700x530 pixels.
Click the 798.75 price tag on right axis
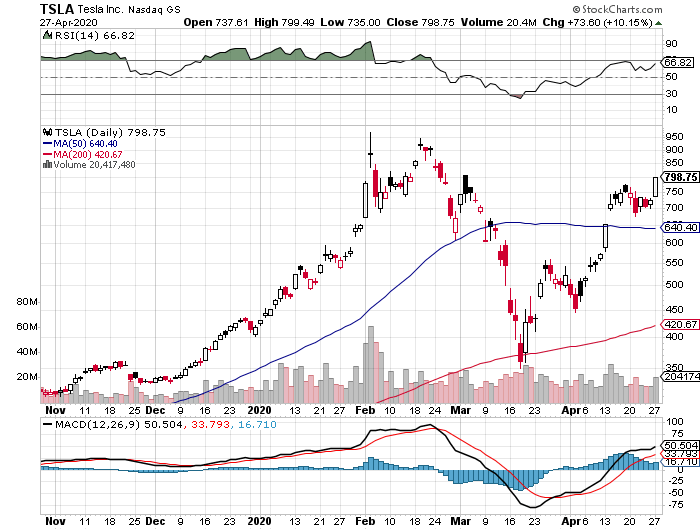(679, 177)
